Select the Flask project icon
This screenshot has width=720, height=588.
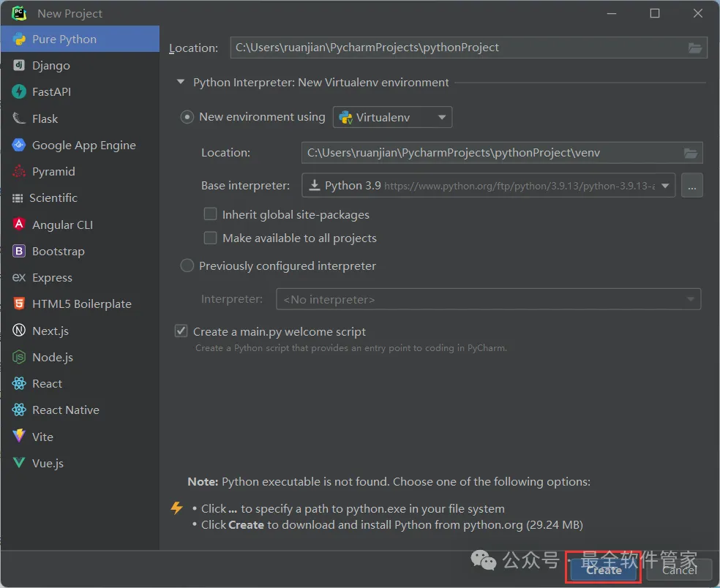pyautogui.click(x=19, y=118)
